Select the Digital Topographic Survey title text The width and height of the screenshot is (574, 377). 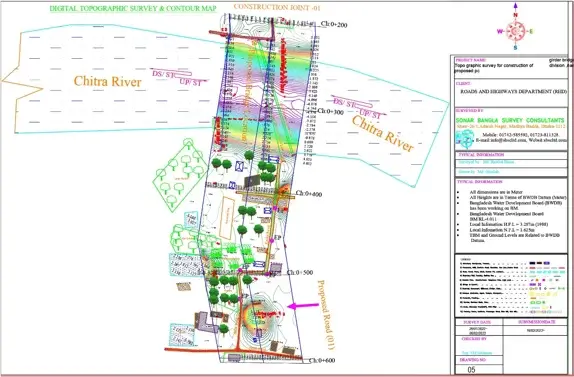tap(133, 8)
